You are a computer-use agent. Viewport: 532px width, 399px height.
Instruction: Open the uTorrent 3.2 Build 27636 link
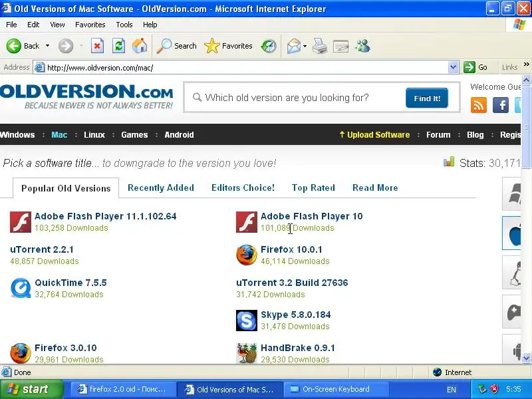(292, 283)
